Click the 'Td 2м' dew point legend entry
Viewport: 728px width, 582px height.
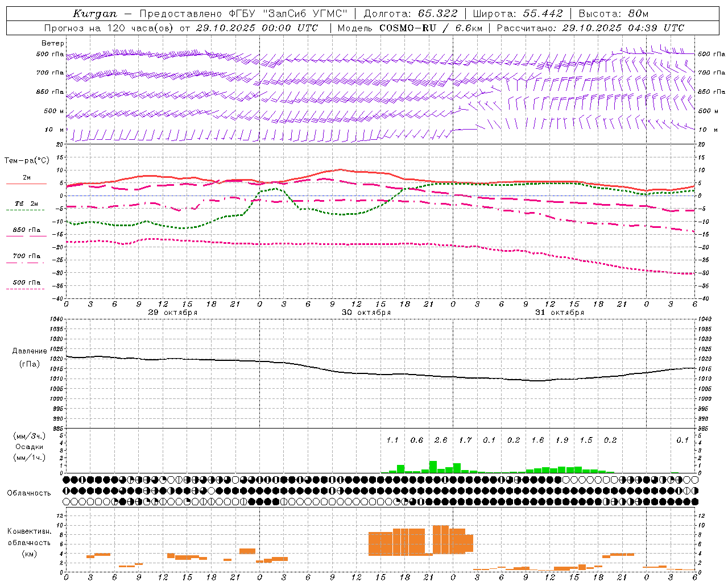tap(27, 203)
